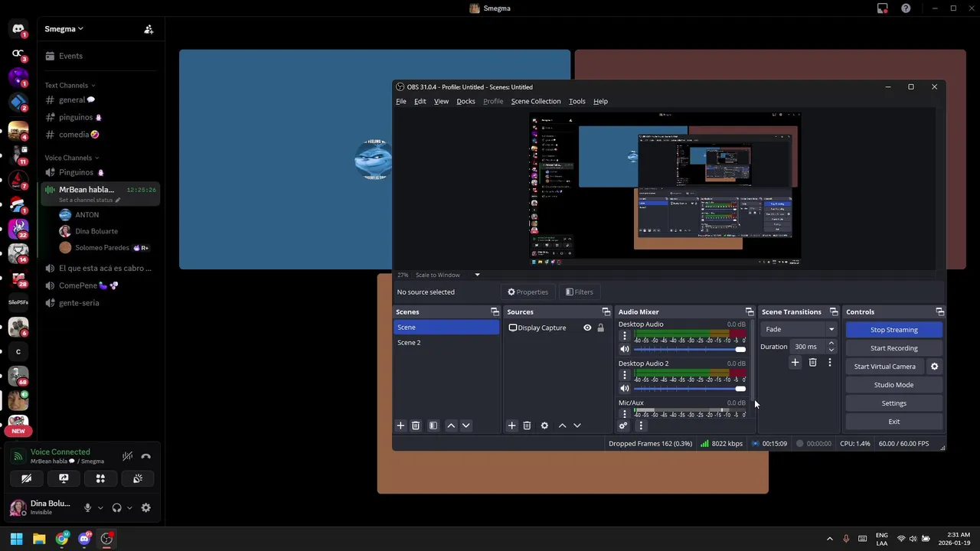Toggle Discord headphones deafen

pyautogui.click(x=116, y=507)
